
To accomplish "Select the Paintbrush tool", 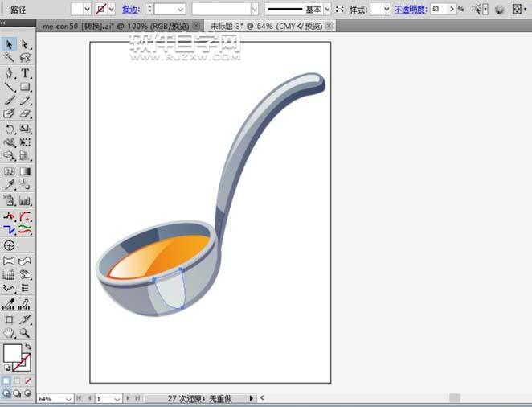I will [9, 100].
